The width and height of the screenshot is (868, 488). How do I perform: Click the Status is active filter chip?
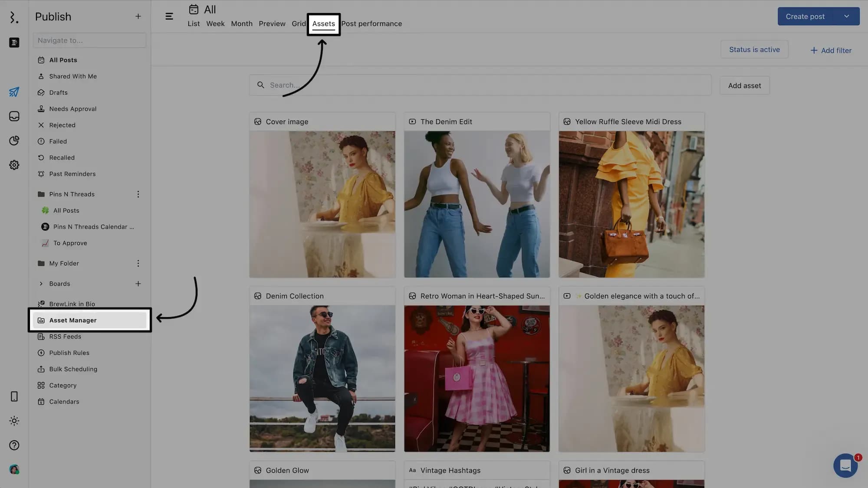pyautogui.click(x=754, y=49)
